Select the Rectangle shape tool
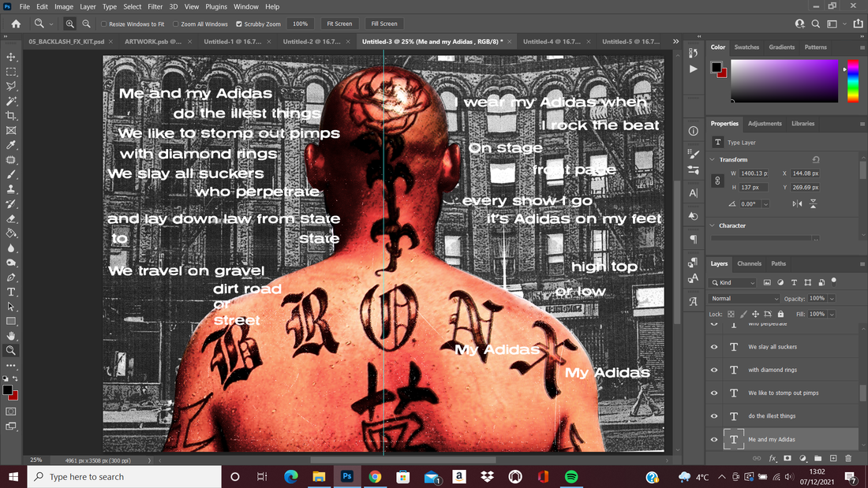 [11, 322]
